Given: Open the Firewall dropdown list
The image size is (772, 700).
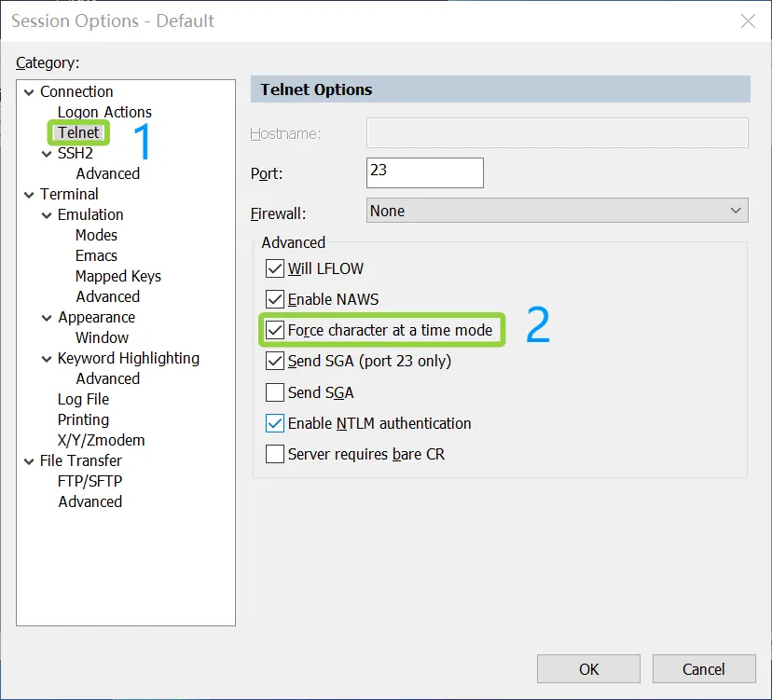Looking at the screenshot, I should coord(557,212).
